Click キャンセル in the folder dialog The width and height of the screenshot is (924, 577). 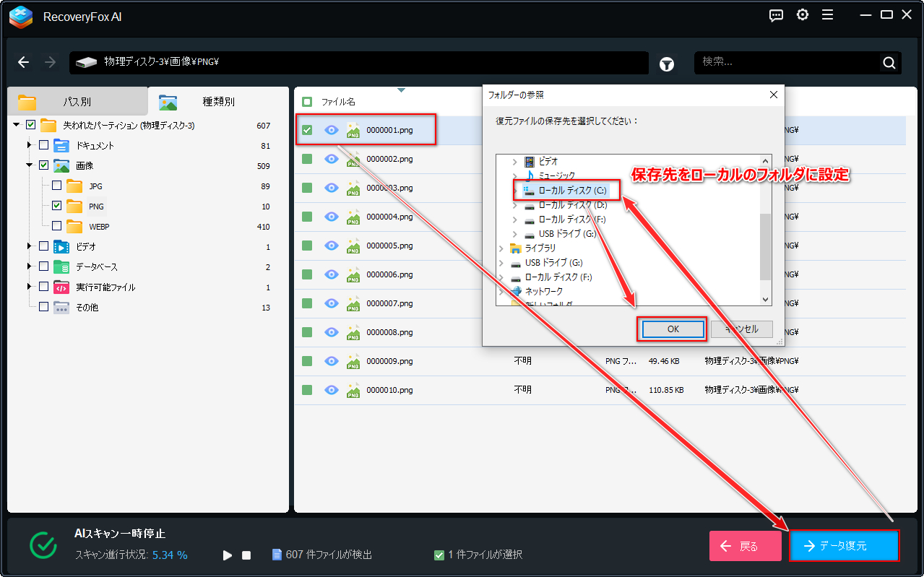[x=742, y=329]
